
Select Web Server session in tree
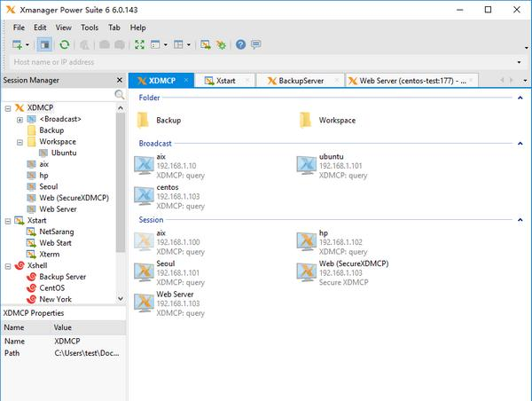coord(58,209)
